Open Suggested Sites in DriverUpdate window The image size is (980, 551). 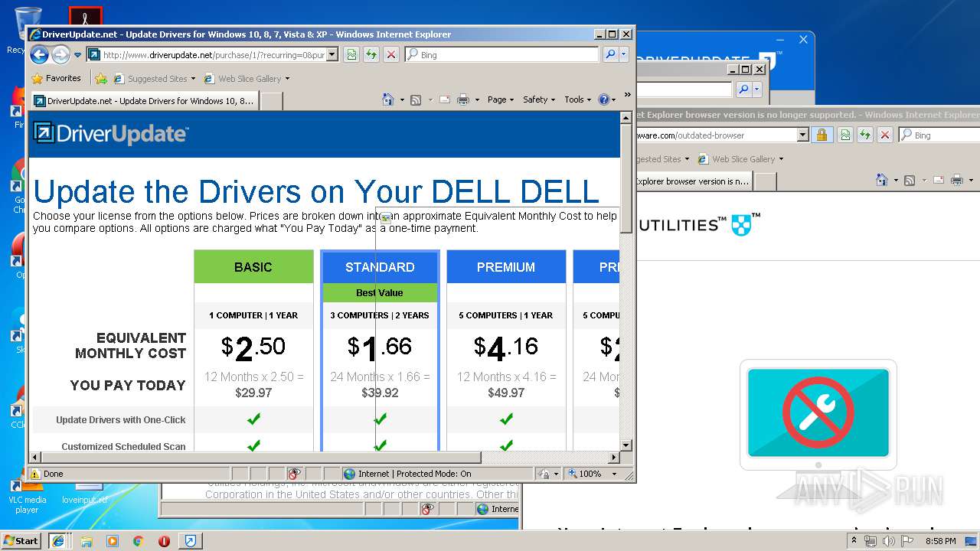(153, 78)
